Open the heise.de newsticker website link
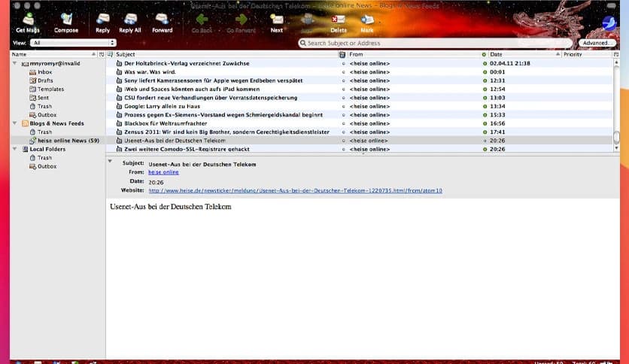Screen dimensions: 629x364 pos(295,190)
